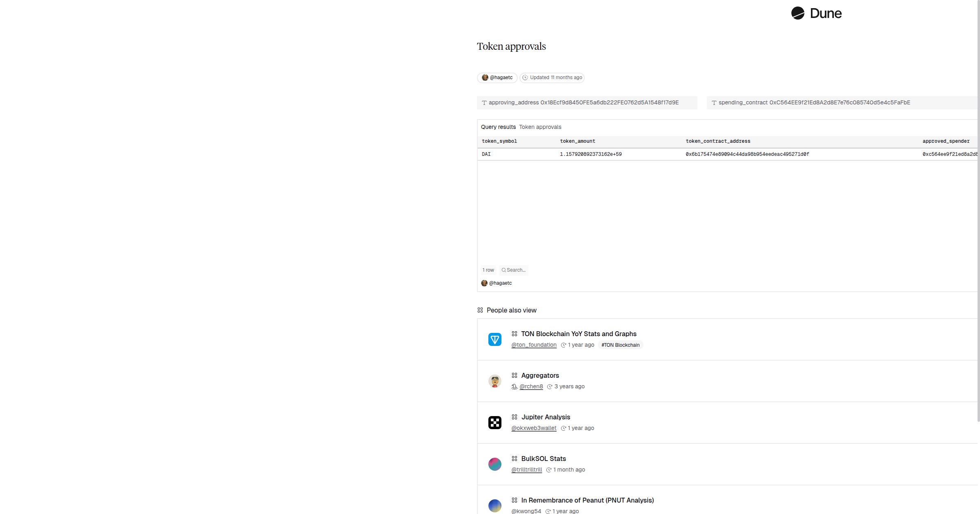Switch to the Query results tab
This screenshot has height=514, width=980.
(x=498, y=127)
